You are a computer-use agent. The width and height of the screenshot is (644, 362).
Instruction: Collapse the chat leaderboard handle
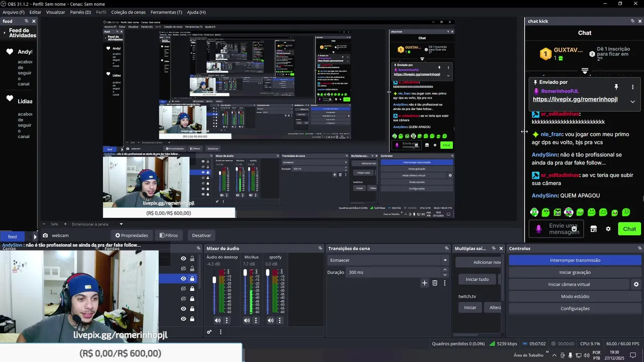click(x=585, y=71)
